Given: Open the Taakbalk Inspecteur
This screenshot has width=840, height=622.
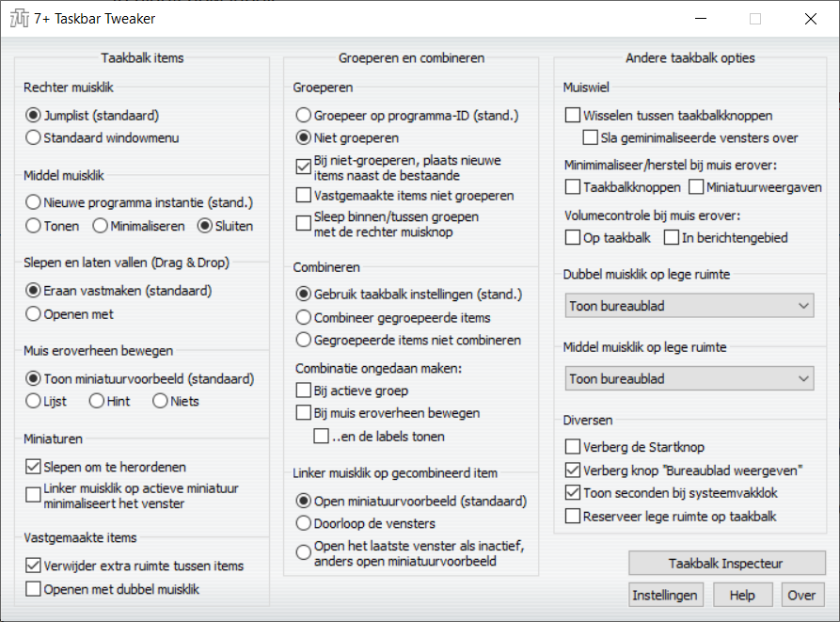Looking at the screenshot, I should coord(726,564).
